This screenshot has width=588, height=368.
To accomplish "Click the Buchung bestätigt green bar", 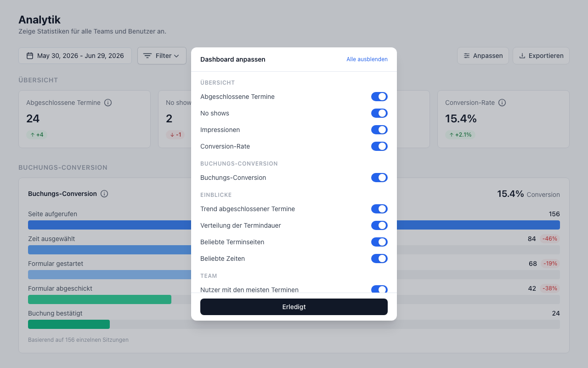I will point(69,324).
